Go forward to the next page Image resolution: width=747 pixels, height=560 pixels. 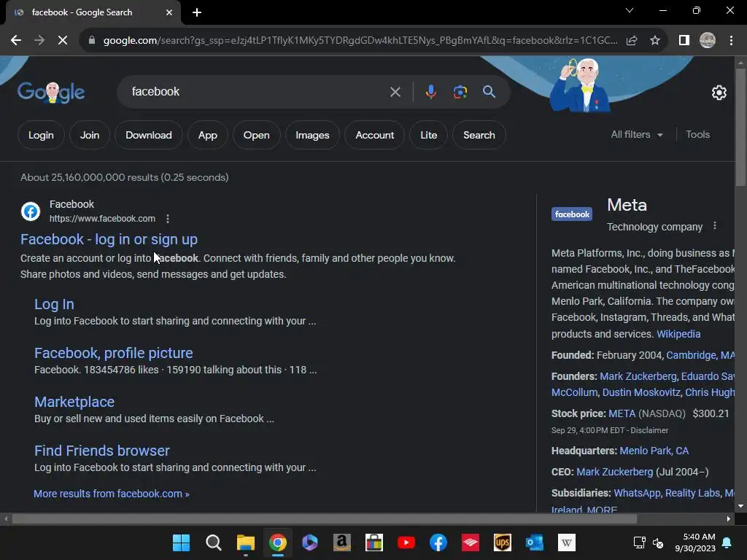coord(39,41)
